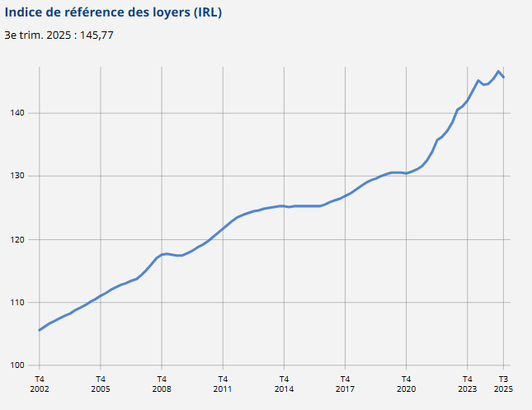Click the T4 2008 x-axis label

pos(162,384)
